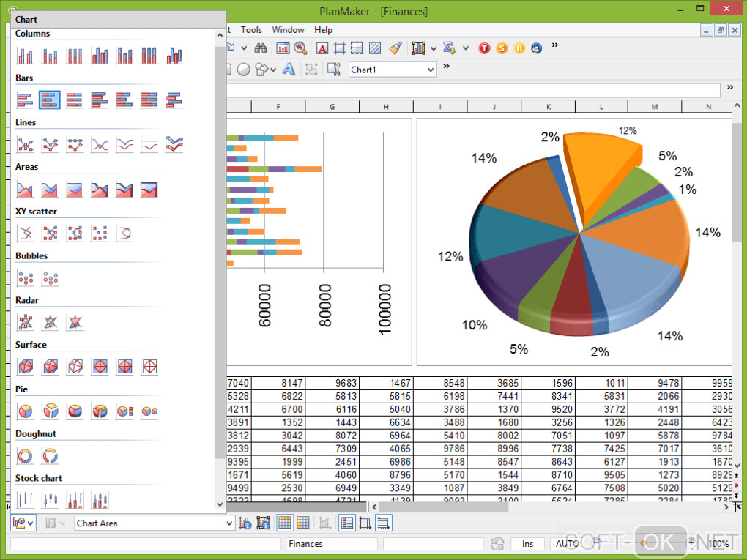Expand the formula bar chevron

pos(730,87)
